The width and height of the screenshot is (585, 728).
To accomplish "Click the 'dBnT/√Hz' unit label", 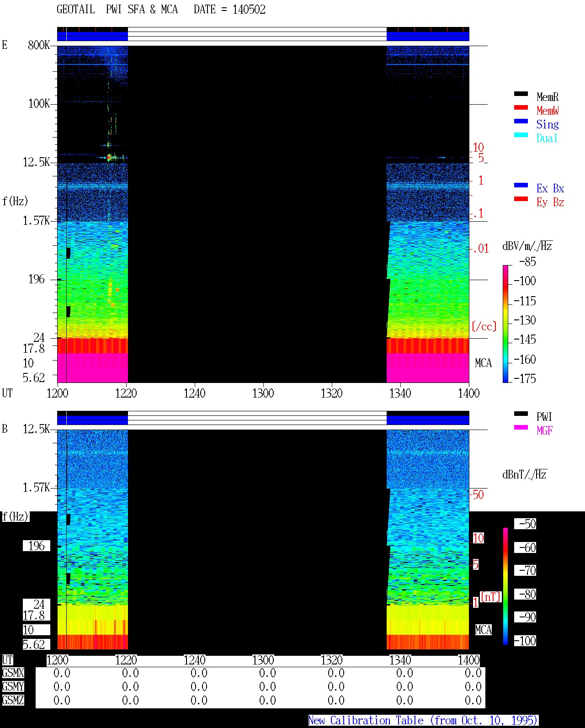I will (525, 474).
